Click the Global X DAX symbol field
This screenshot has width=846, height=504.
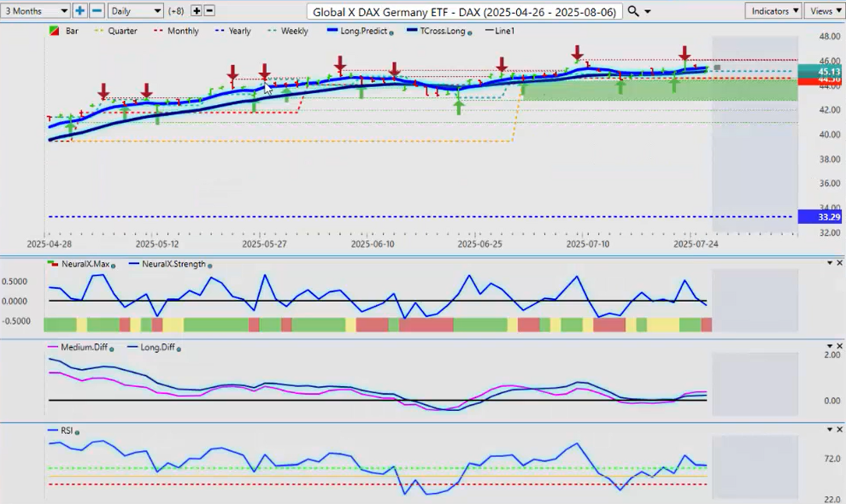coord(465,11)
